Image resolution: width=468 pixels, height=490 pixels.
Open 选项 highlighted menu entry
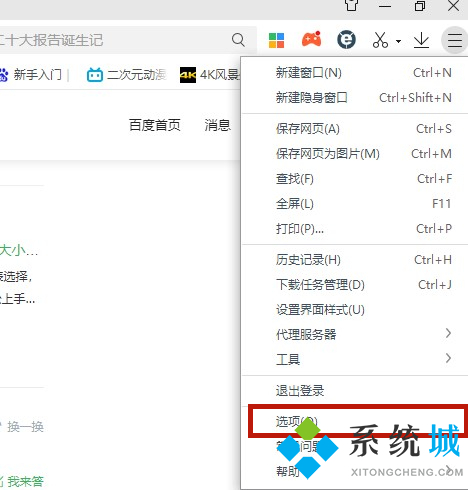pyautogui.click(x=357, y=421)
